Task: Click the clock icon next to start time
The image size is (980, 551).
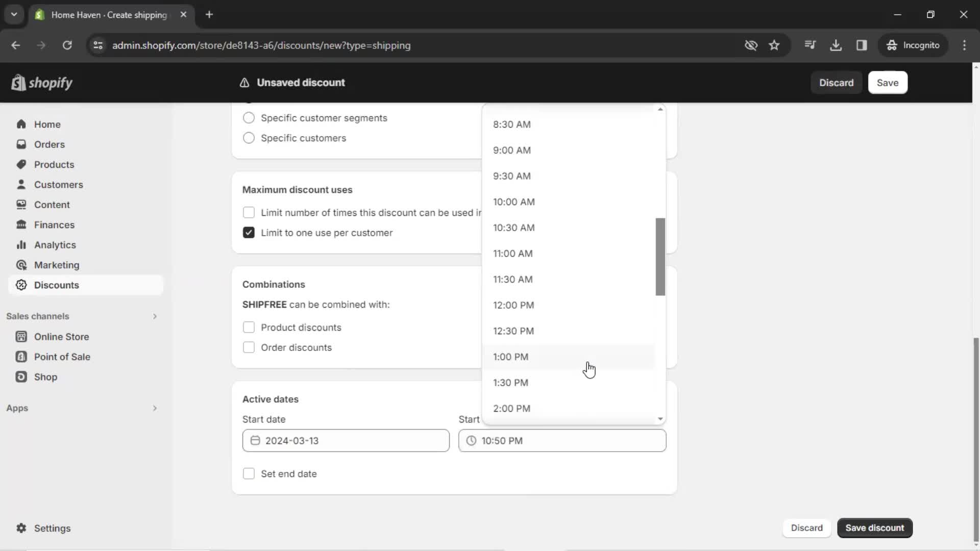Action: pos(471,441)
